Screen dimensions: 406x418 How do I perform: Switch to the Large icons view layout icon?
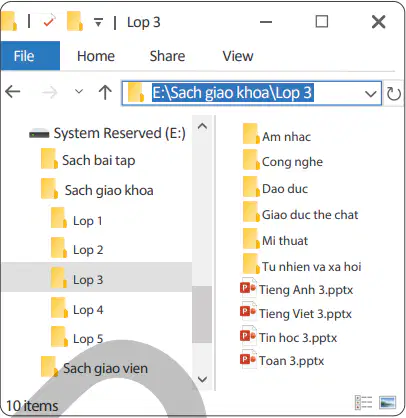pos(388,402)
